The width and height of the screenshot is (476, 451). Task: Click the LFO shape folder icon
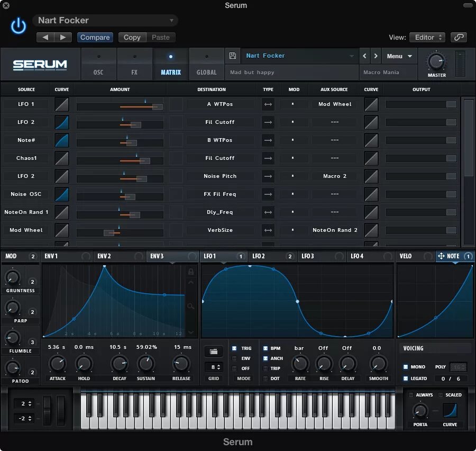click(x=214, y=351)
